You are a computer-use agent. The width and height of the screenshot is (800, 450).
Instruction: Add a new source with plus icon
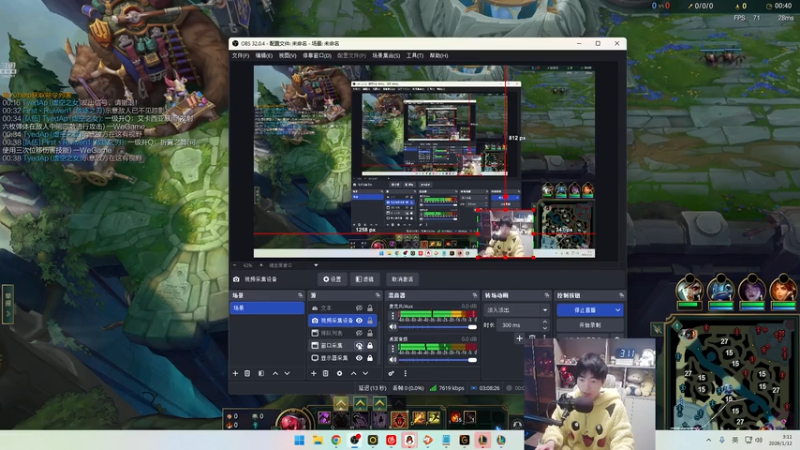click(x=314, y=373)
